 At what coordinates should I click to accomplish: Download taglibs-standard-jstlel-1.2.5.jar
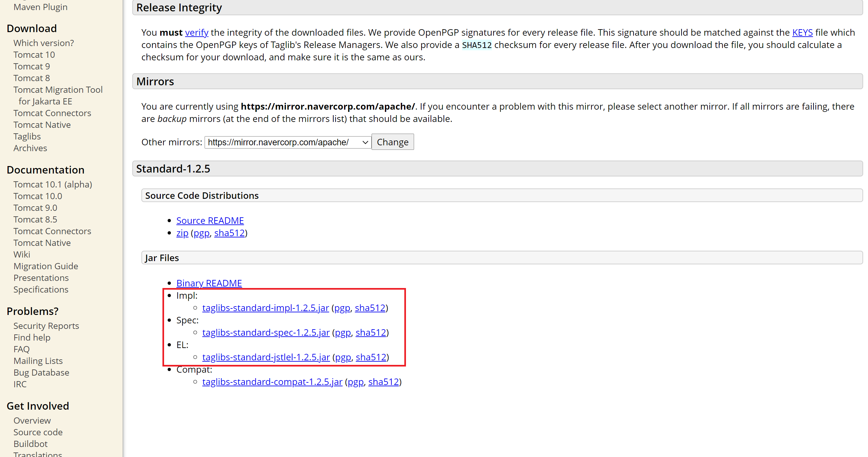pyautogui.click(x=266, y=357)
